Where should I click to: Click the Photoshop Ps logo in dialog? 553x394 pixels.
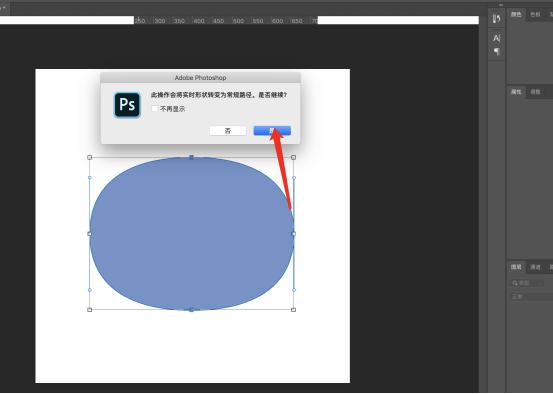(x=127, y=105)
